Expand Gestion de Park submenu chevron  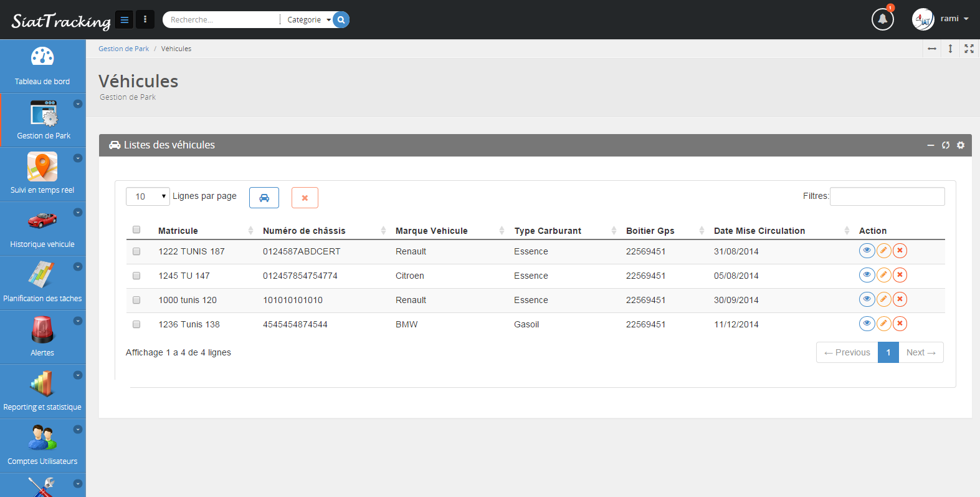coord(78,104)
